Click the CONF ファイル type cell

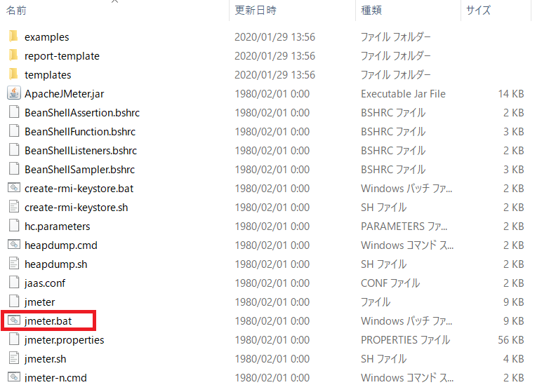click(390, 283)
